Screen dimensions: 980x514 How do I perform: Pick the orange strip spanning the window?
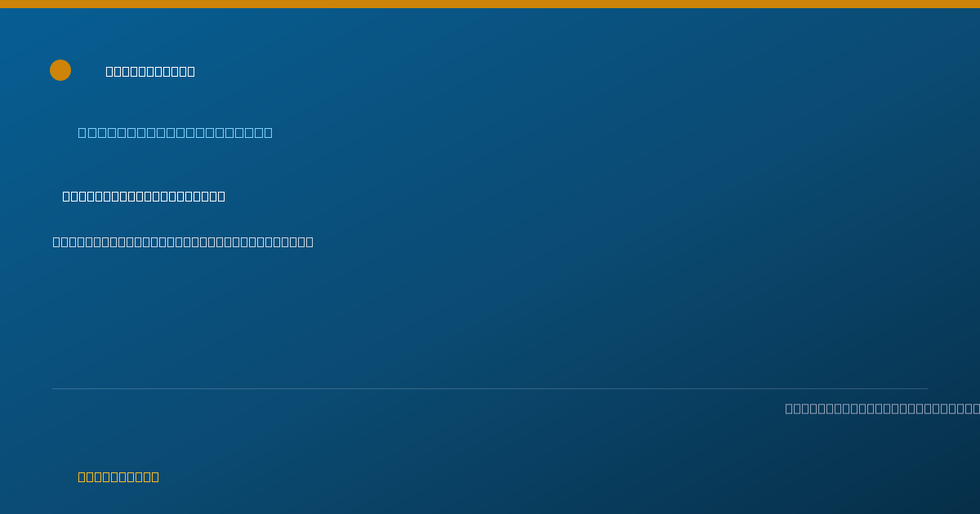490,4
